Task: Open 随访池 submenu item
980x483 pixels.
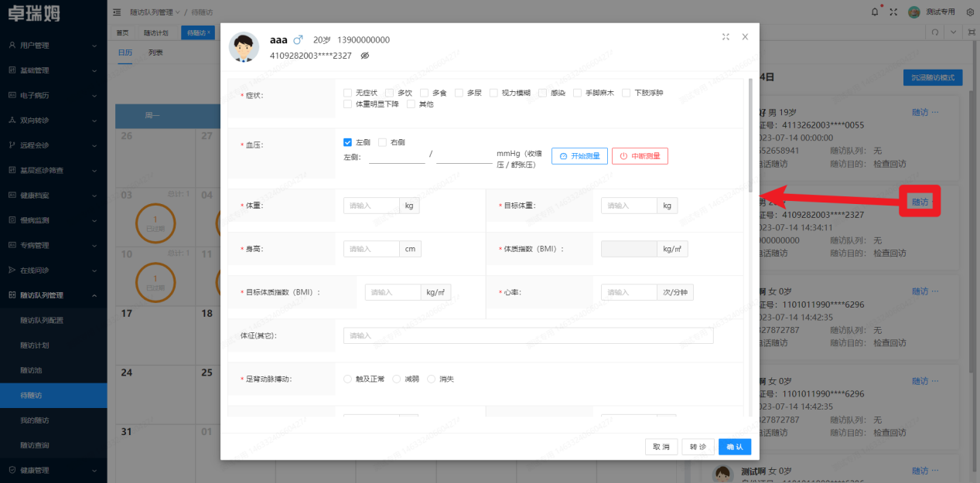Action: (31, 370)
